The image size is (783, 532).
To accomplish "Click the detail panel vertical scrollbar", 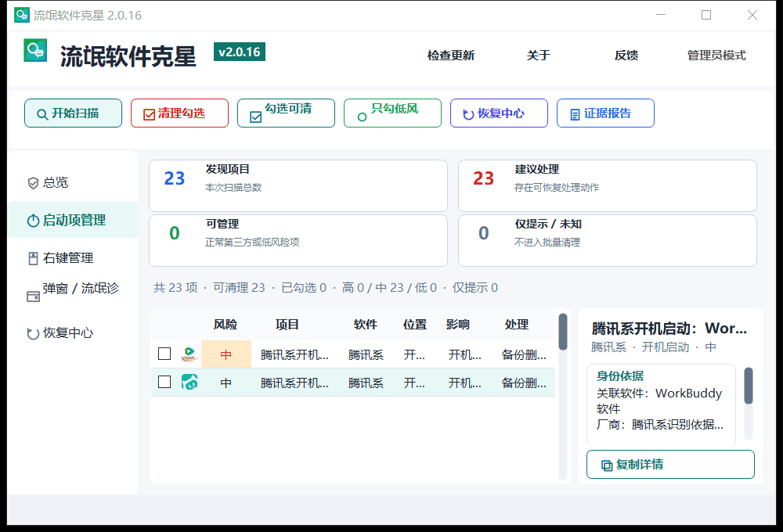I will point(748,403).
